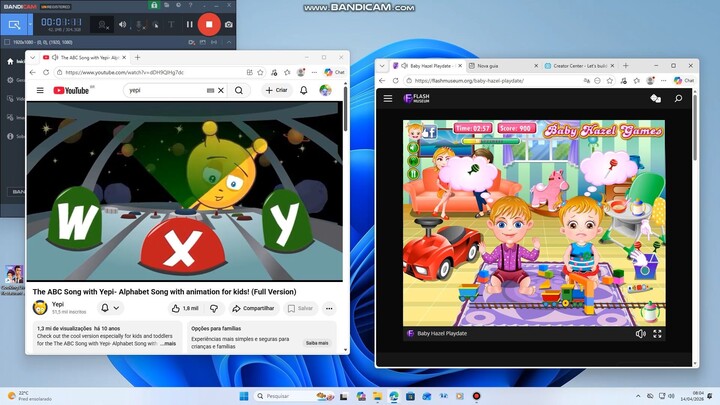Open Bandicam screen recording mode dropdown arrow
Screen dimensions: 720x405
[30, 25]
